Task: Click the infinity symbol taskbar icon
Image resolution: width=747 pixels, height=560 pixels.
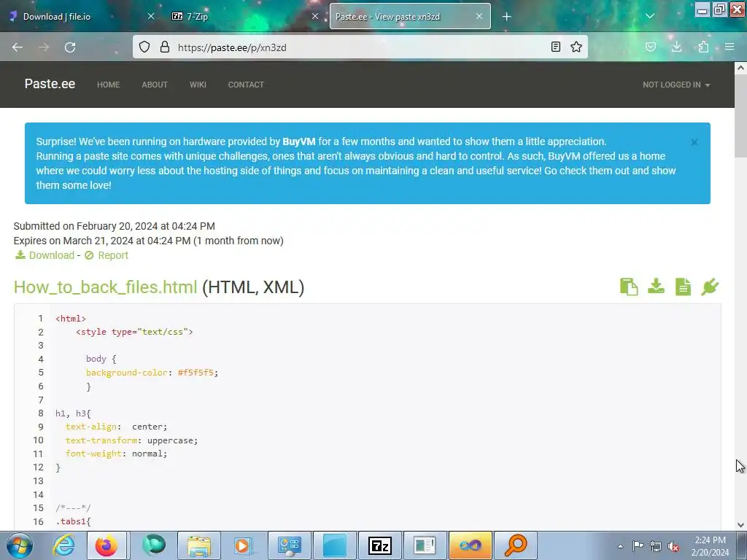Action: 471,545
